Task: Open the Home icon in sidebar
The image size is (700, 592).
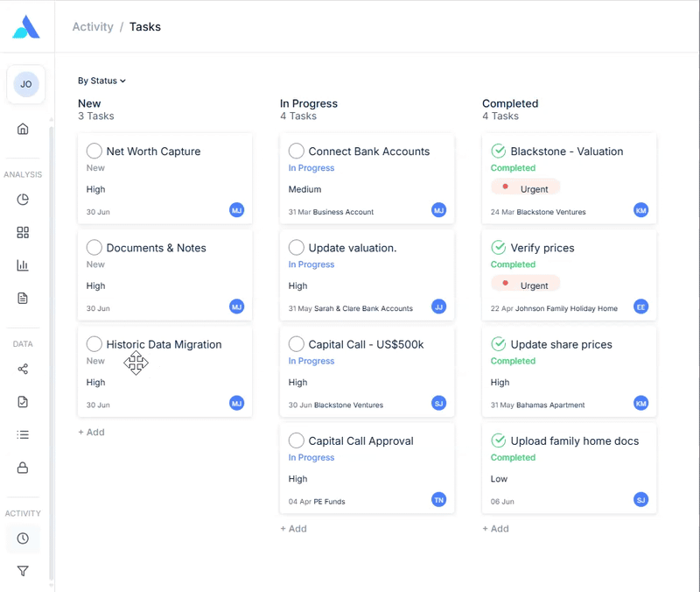Action: (23, 129)
